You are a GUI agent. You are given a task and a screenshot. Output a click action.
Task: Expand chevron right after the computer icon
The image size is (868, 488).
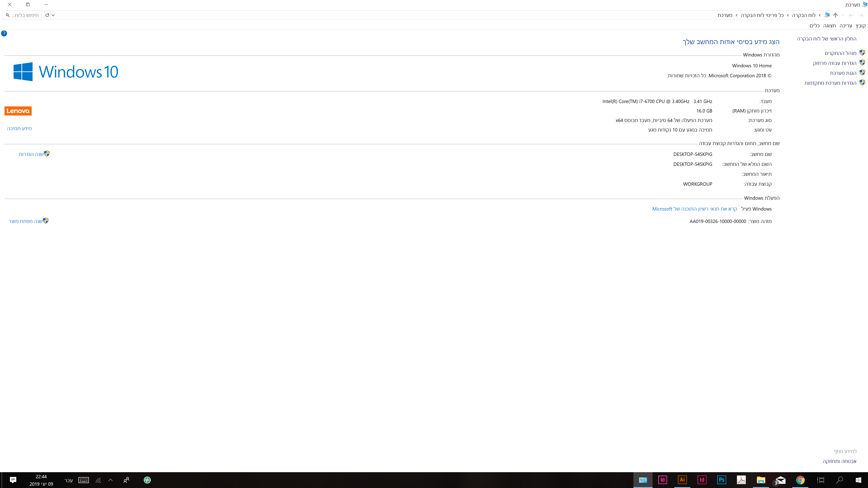pyautogui.click(x=820, y=16)
